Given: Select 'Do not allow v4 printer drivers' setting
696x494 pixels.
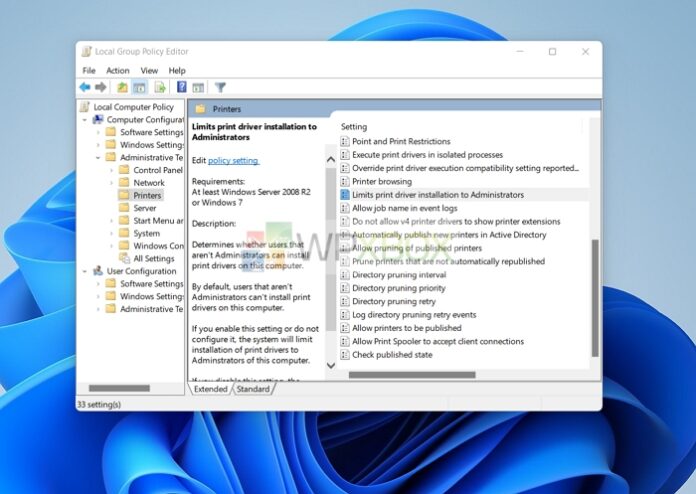Looking at the screenshot, I should pyautogui.click(x=456, y=221).
